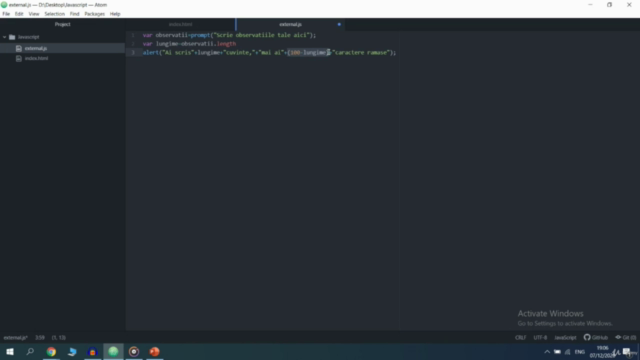
Task: Collapse the Javascript project folder
Action: (4, 37)
